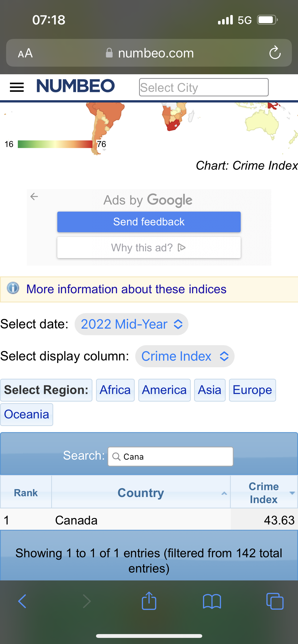Select the Europe region tab
Screen dimensions: 298x644
[252, 390]
